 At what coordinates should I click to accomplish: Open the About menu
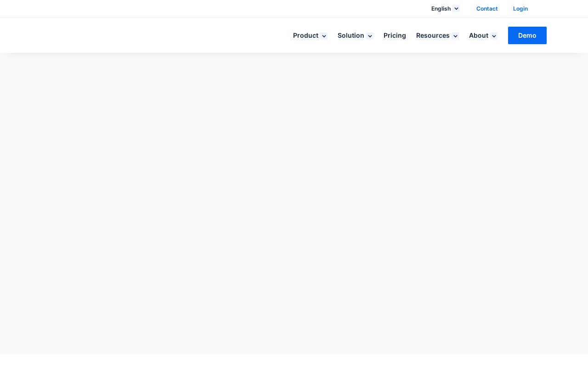[x=478, y=35]
